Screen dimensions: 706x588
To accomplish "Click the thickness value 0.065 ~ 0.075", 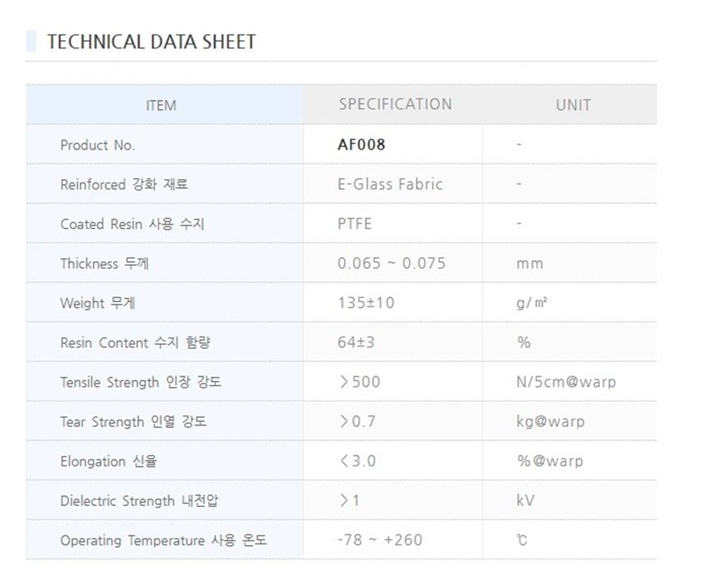I will click(x=392, y=264).
